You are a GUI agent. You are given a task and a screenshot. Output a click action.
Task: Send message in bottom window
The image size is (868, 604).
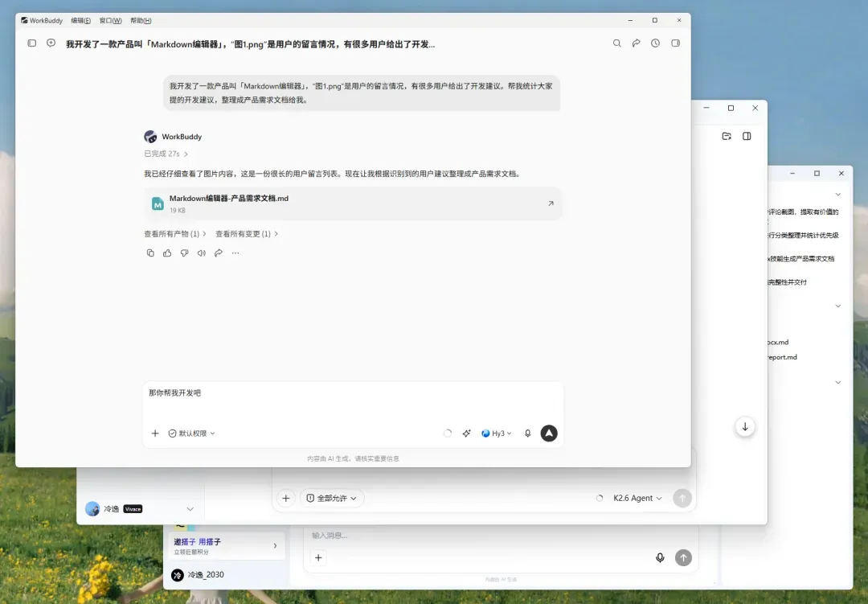(x=683, y=557)
